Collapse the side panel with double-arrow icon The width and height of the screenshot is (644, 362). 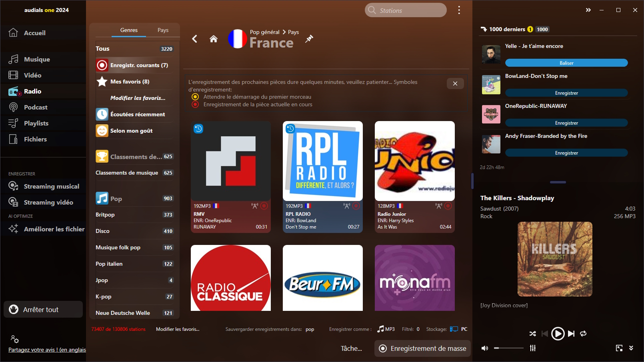[x=588, y=10]
